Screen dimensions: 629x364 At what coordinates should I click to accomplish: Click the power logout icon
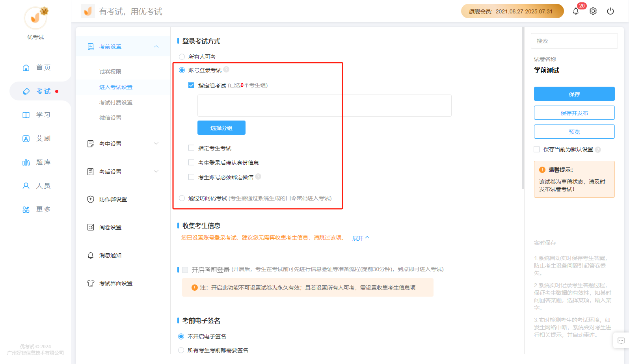click(x=610, y=11)
